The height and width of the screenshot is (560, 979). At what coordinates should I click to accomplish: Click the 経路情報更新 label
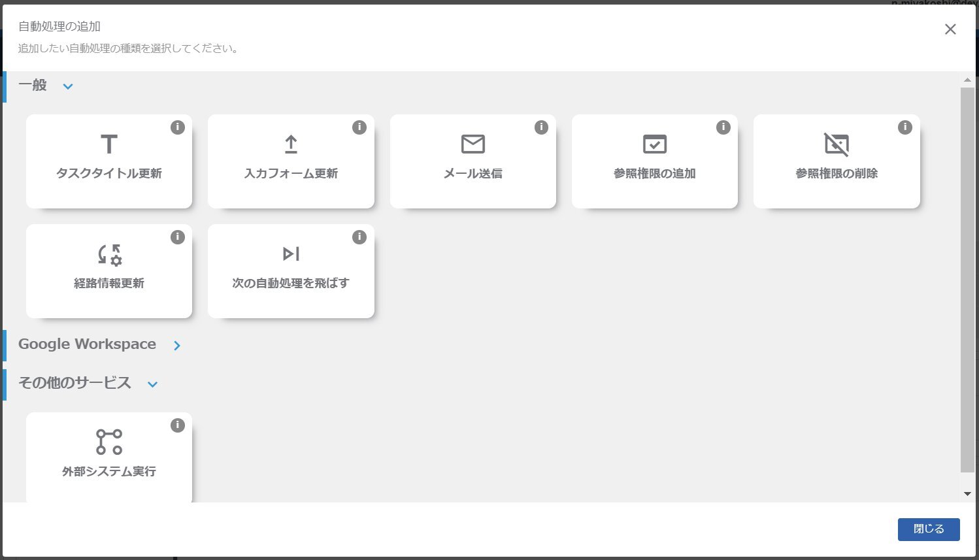109,284
